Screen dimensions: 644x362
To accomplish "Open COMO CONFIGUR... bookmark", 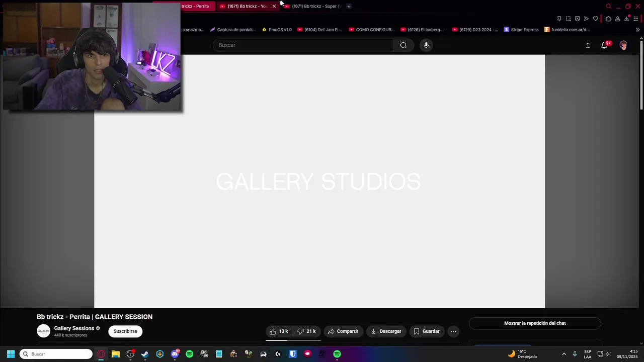I will pyautogui.click(x=371, y=30).
